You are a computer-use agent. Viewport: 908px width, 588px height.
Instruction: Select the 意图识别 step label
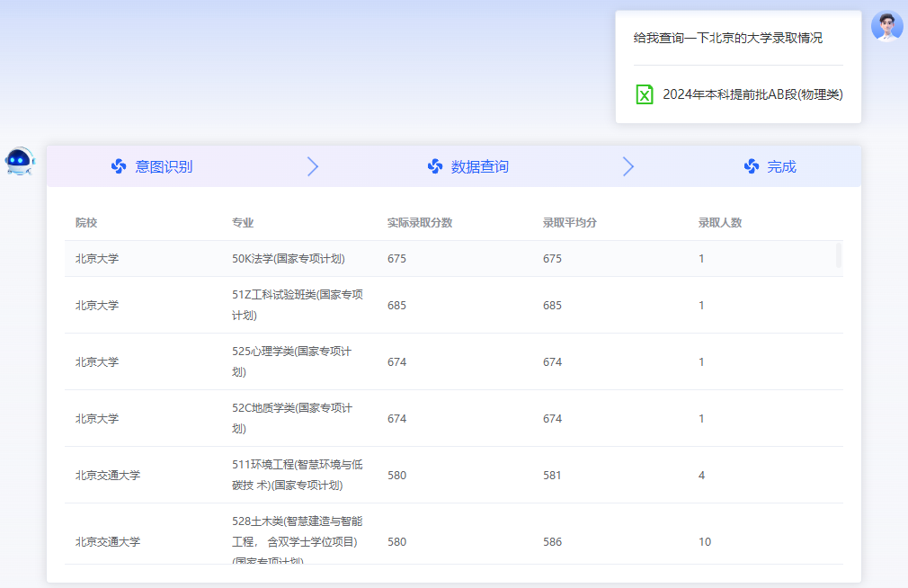point(164,167)
